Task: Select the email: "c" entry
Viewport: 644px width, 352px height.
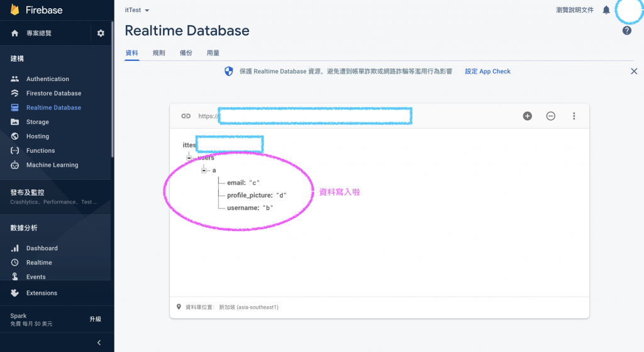Action: point(243,182)
